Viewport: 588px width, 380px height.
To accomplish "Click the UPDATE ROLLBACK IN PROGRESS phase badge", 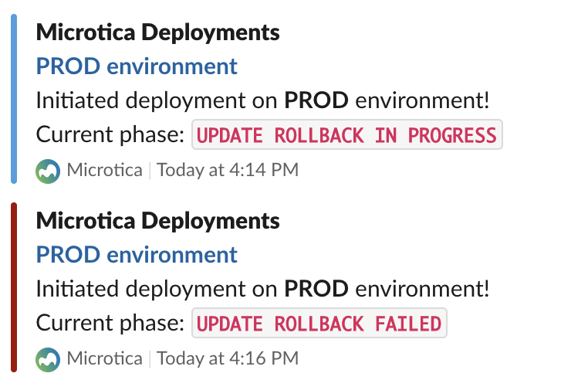I will (346, 135).
